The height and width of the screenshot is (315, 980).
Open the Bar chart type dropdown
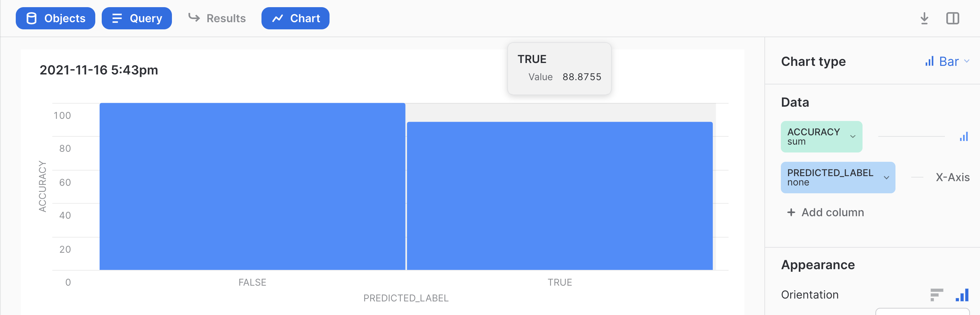click(947, 62)
